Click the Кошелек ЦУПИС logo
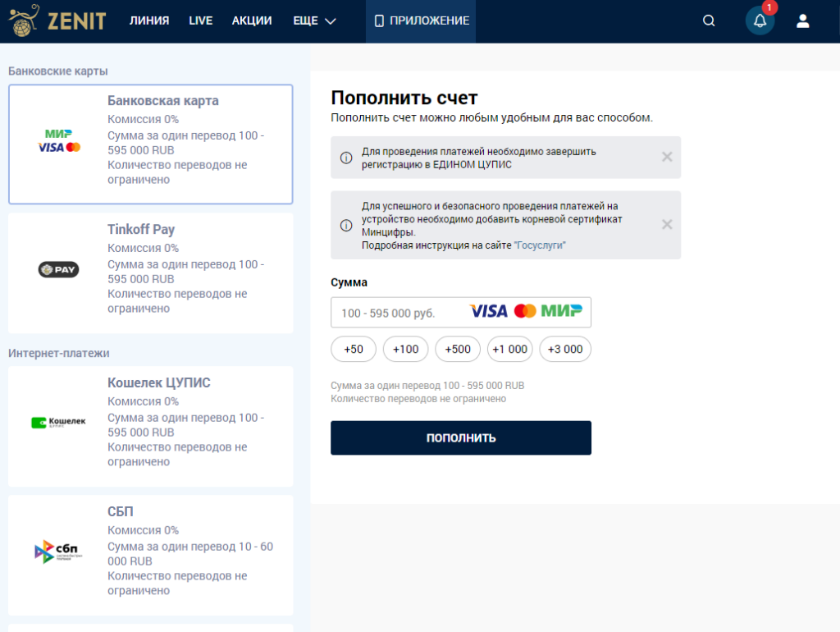Image resolution: width=840 pixels, height=632 pixels. [58, 423]
